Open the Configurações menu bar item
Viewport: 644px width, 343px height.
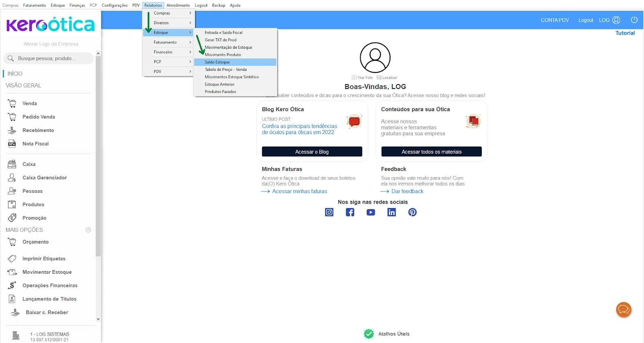115,5
